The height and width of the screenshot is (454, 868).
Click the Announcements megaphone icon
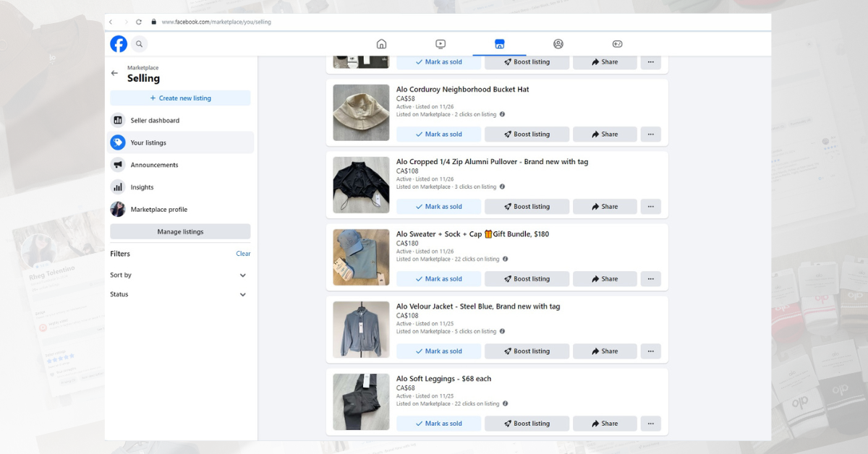(x=118, y=165)
